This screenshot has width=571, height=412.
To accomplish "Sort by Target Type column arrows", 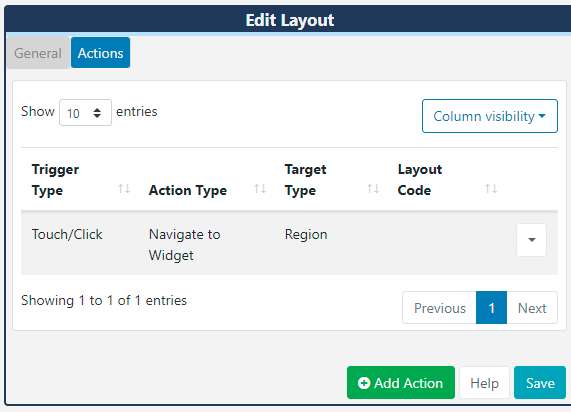I will pos(373,189).
